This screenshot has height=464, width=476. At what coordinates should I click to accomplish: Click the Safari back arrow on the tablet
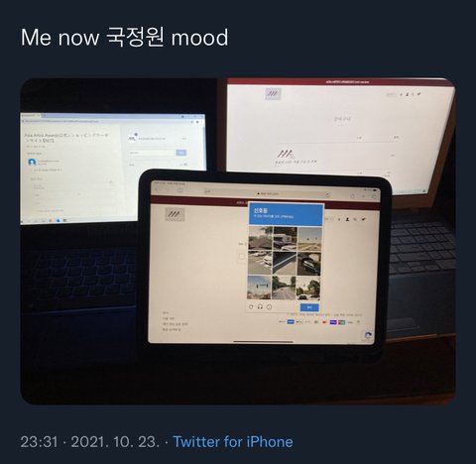157,189
